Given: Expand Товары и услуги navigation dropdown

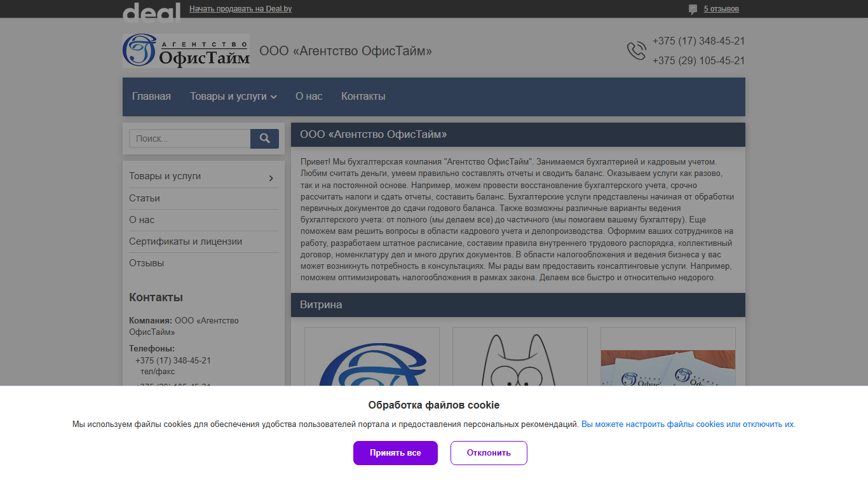Looking at the screenshot, I should [x=233, y=97].
